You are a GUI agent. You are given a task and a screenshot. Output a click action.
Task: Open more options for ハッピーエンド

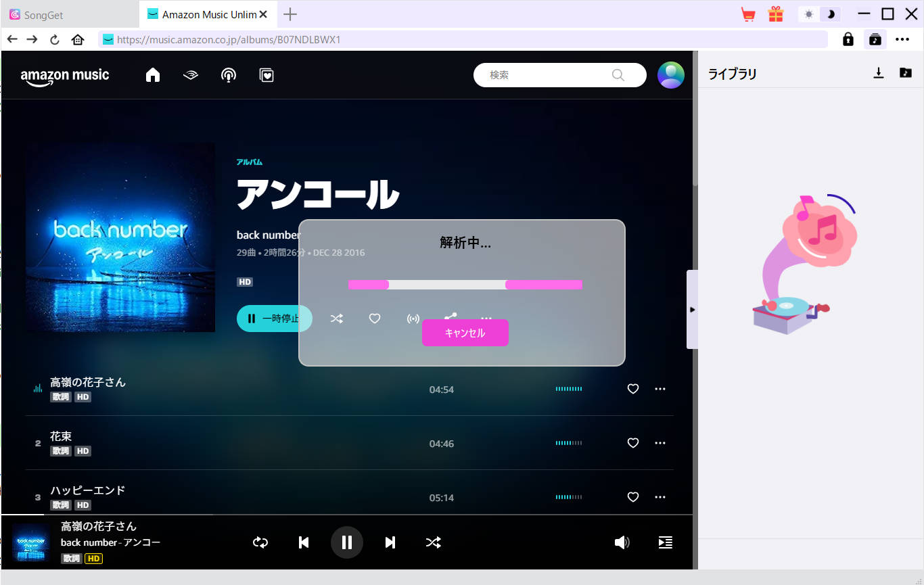(660, 497)
